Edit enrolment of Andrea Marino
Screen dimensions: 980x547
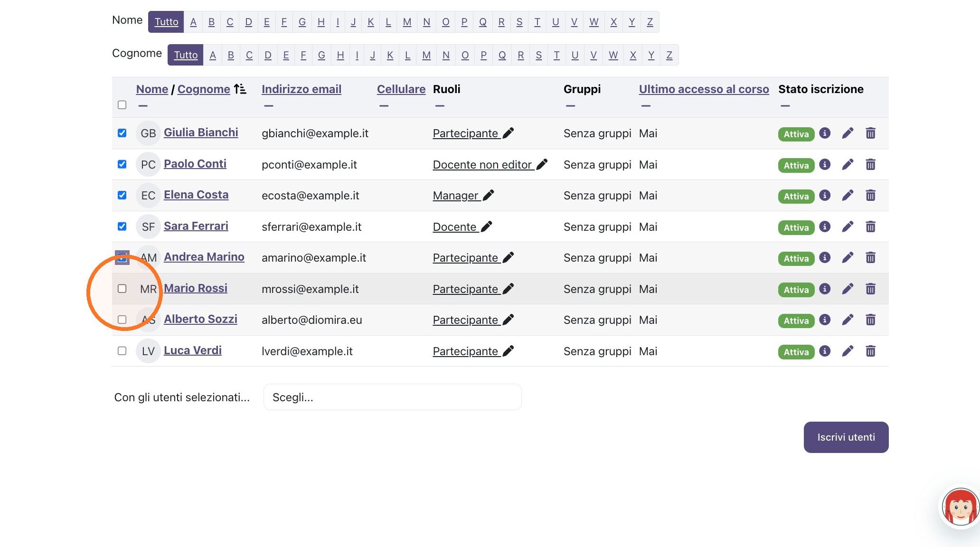point(848,258)
